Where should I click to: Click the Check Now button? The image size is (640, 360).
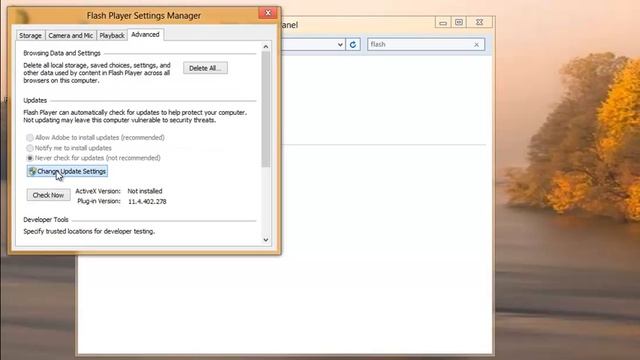48,195
